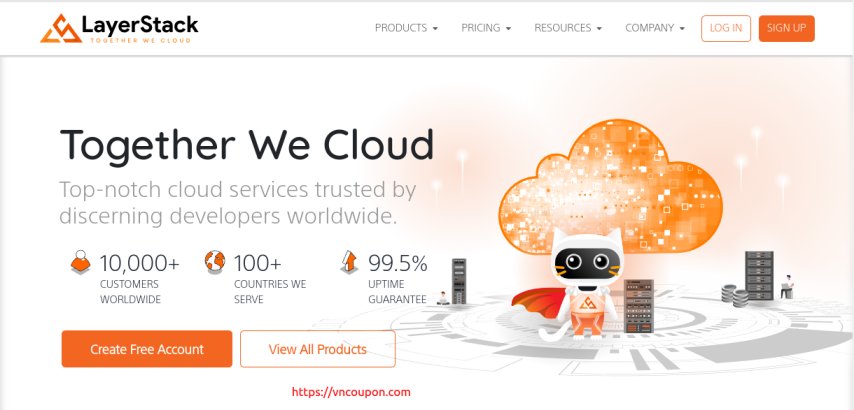The height and width of the screenshot is (410, 854).
Task: Click the orange Sign Up button
Action: coord(786,28)
